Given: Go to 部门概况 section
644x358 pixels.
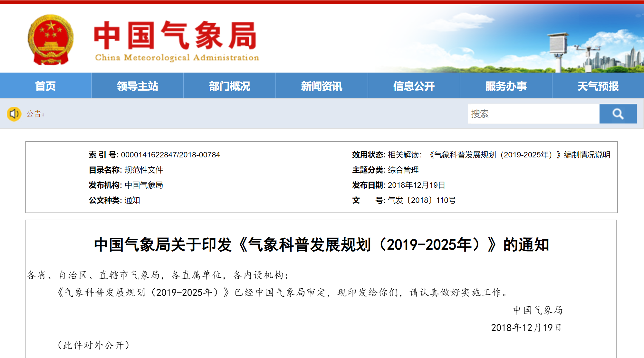Looking at the screenshot, I should coord(229,86).
